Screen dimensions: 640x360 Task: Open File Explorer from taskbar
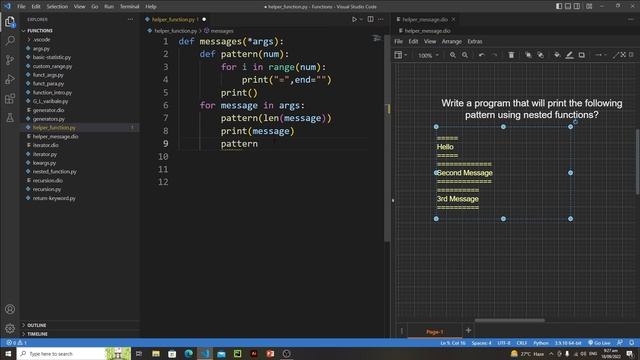(156, 353)
